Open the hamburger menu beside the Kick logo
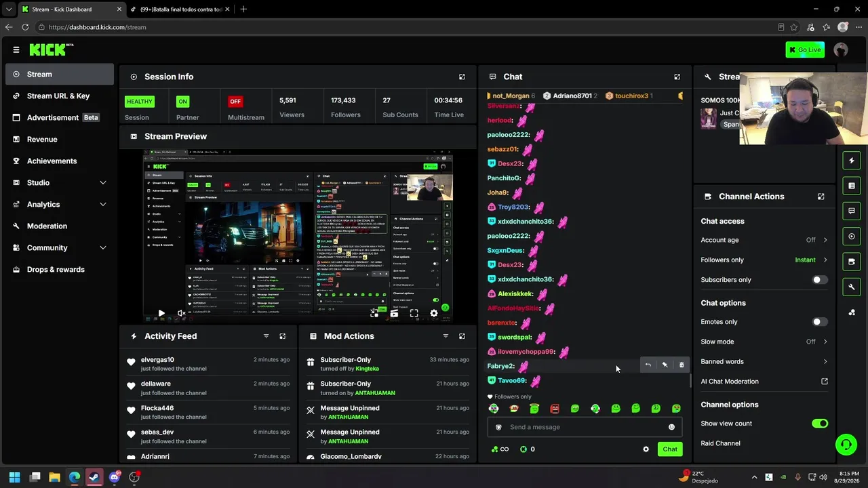 tap(16, 49)
